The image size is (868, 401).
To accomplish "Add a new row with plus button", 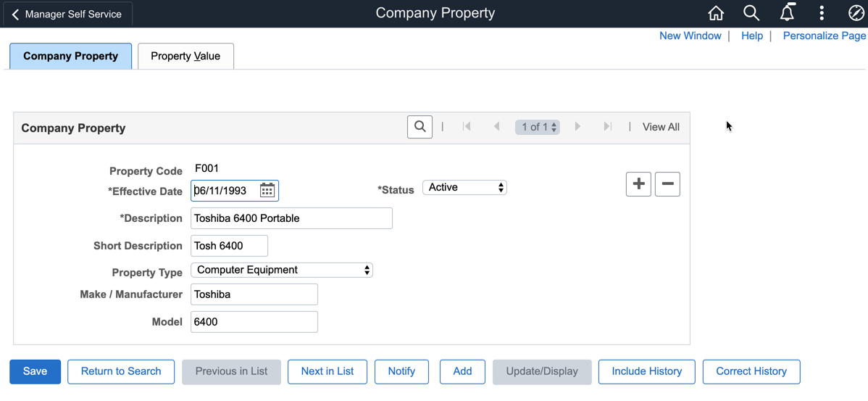I will point(638,184).
